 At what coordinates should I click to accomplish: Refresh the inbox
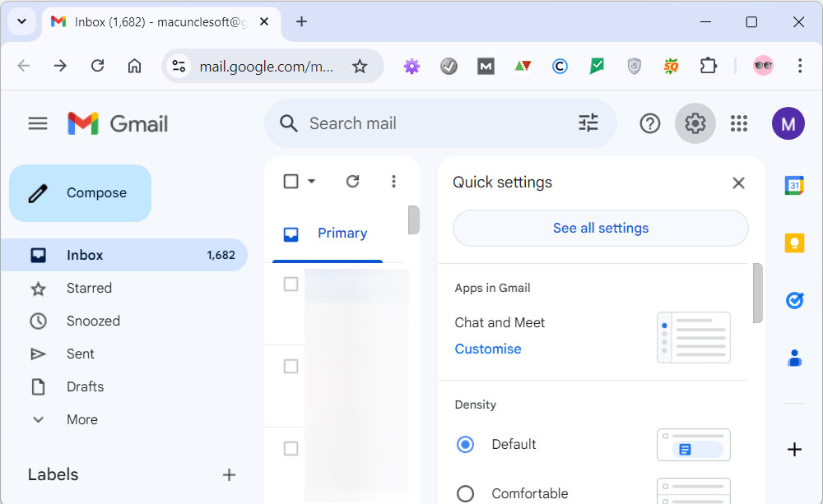pos(352,181)
